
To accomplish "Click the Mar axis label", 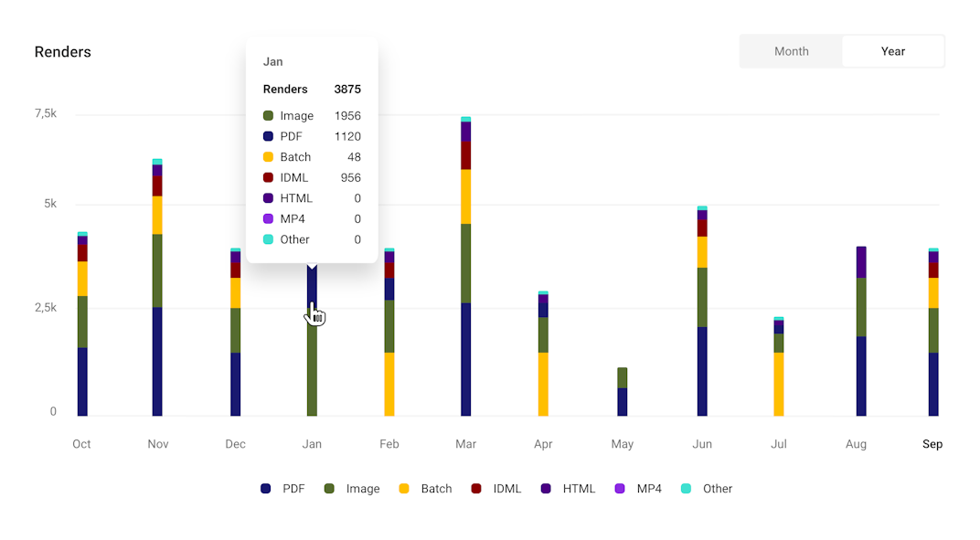I will pos(465,444).
